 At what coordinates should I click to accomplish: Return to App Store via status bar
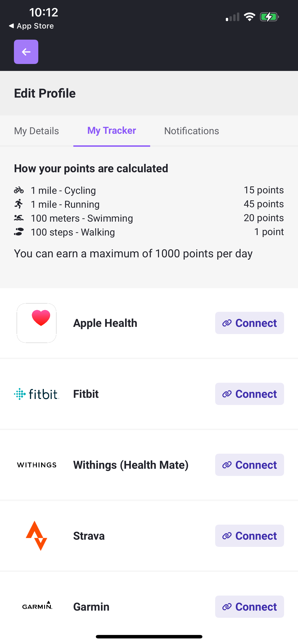31,26
